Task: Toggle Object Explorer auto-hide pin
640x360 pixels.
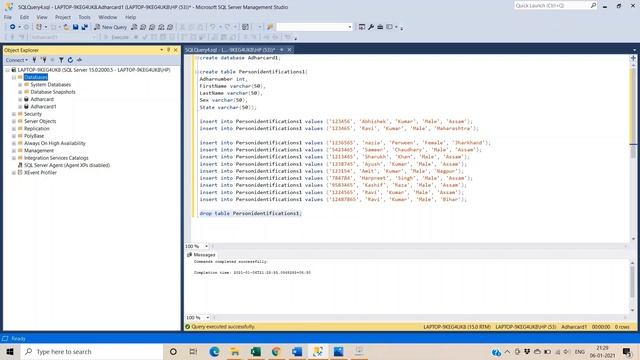Action: click(x=169, y=50)
